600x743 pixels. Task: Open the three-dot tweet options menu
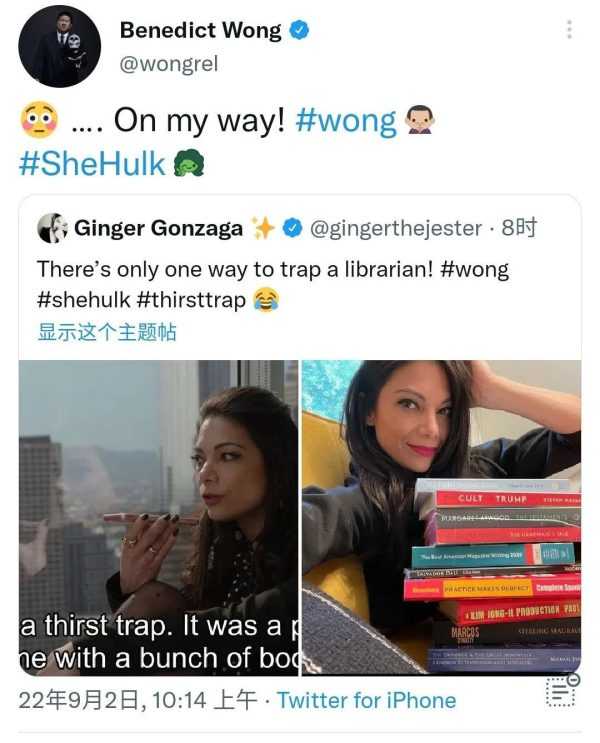[x=569, y=29]
